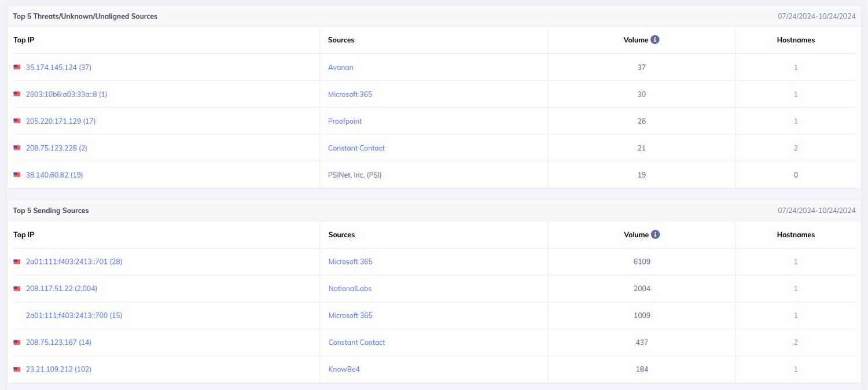Open the NationalLabs source link
The width and height of the screenshot is (868, 390).
[350, 289]
